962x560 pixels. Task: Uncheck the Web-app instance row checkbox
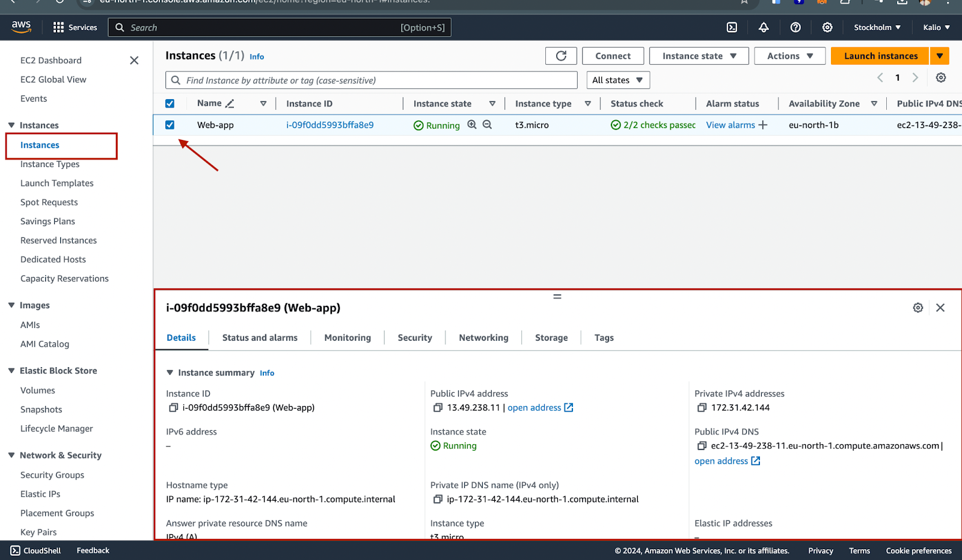point(170,125)
